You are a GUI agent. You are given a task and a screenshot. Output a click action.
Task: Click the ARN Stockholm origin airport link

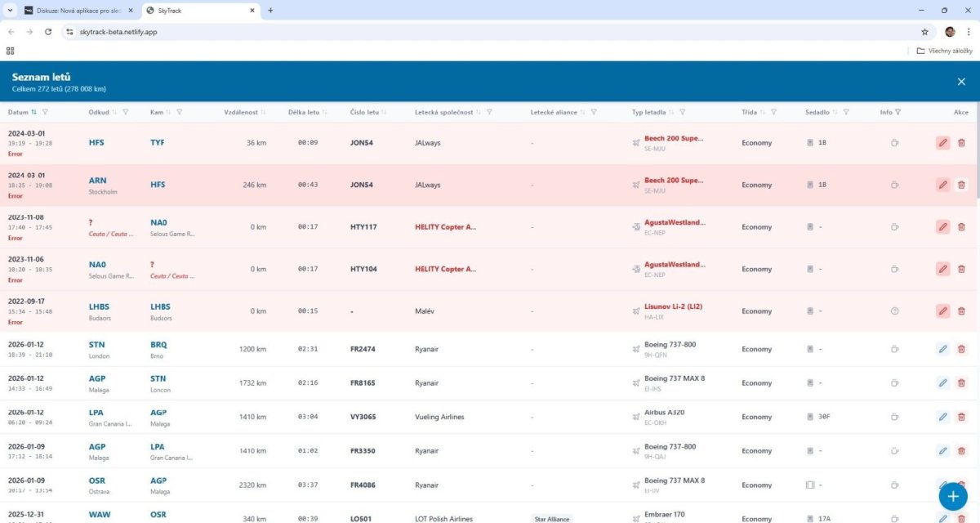(x=97, y=181)
